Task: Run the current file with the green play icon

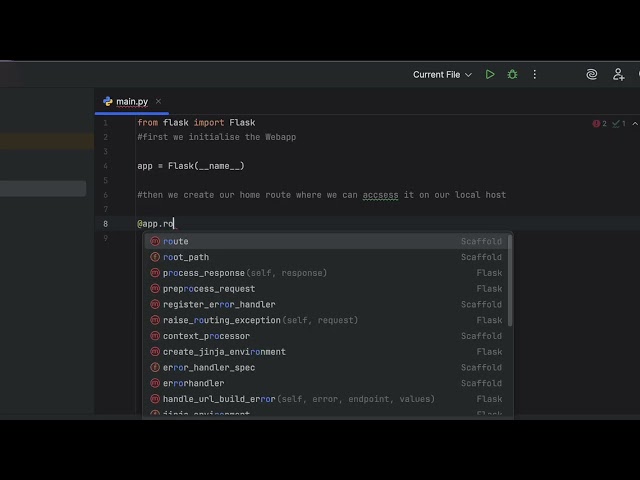Action: click(x=490, y=75)
